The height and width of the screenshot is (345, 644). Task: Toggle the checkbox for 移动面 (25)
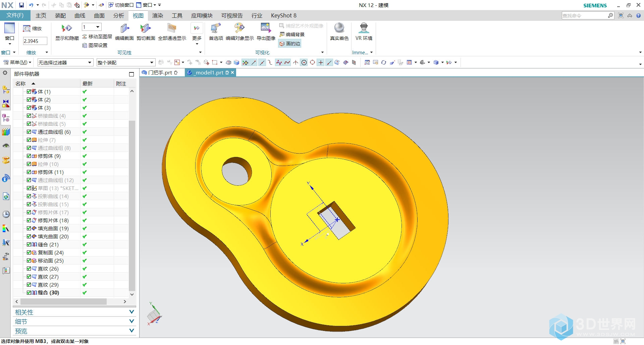tap(29, 261)
